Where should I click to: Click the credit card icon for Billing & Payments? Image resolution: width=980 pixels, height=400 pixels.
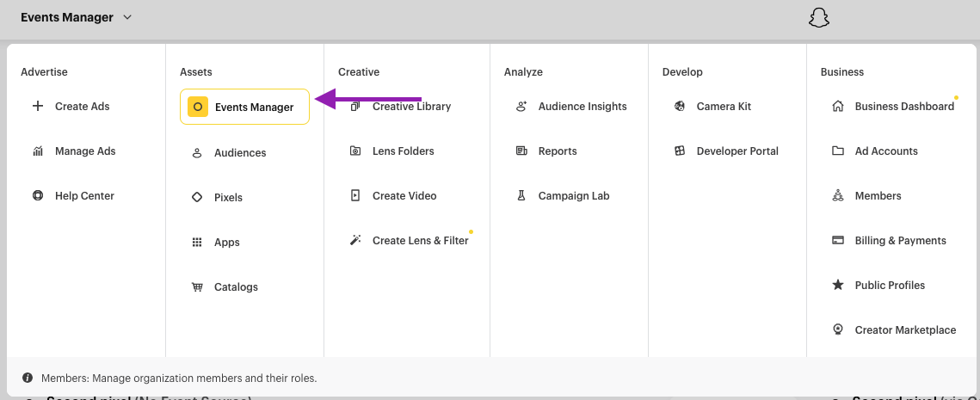[x=838, y=241]
